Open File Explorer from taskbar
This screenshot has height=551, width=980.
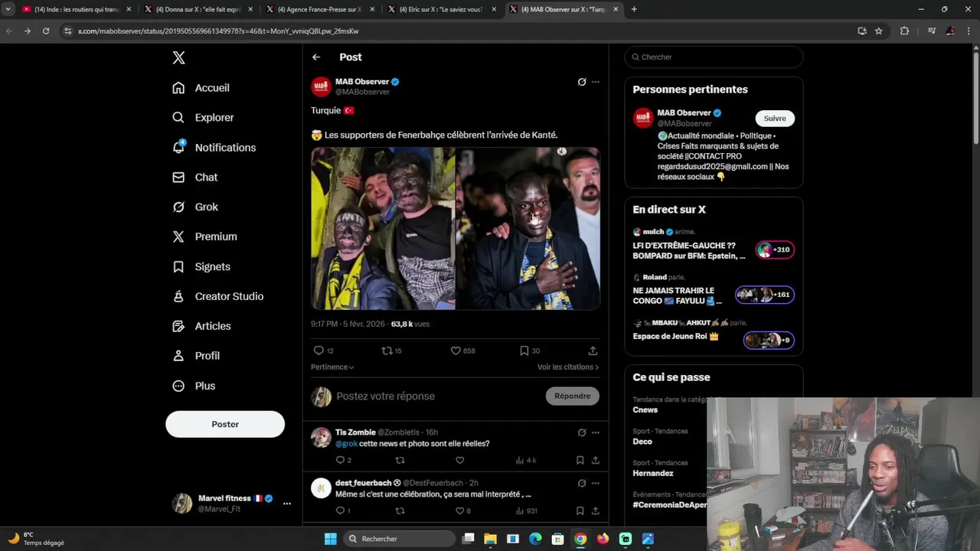point(490,539)
